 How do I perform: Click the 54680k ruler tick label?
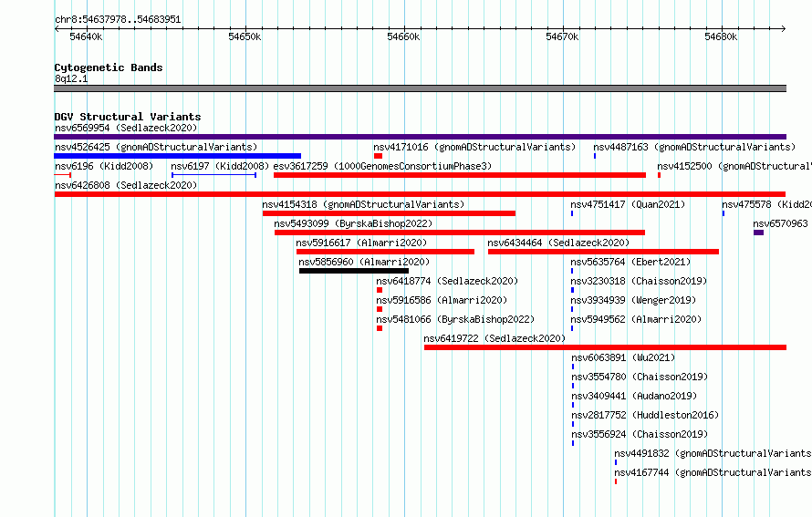pyautogui.click(x=721, y=36)
